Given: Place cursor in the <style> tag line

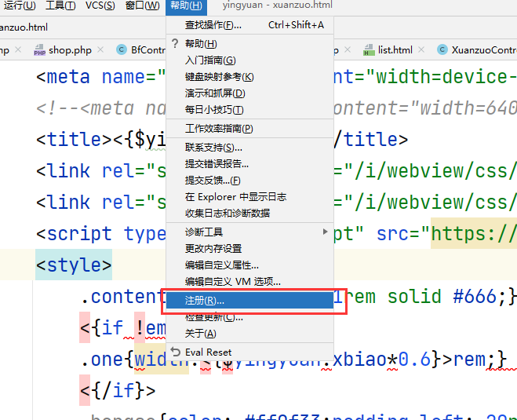Looking at the screenshot, I should [74, 265].
